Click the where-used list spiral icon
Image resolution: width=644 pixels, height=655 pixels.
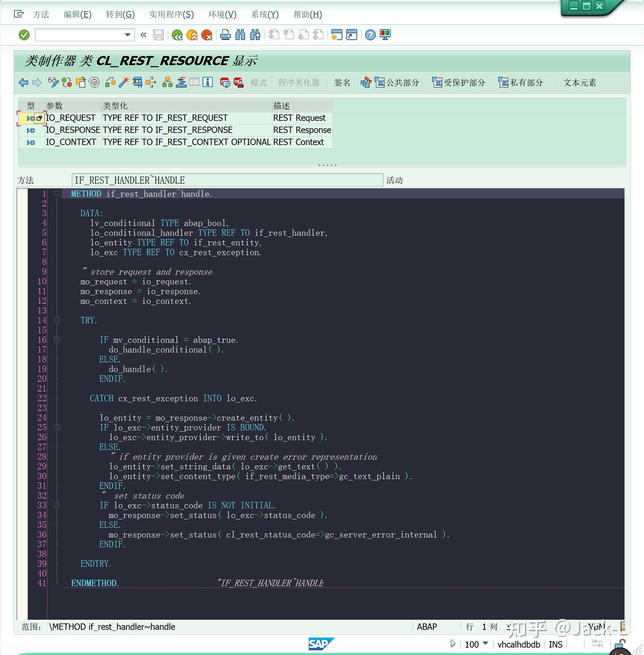point(93,82)
